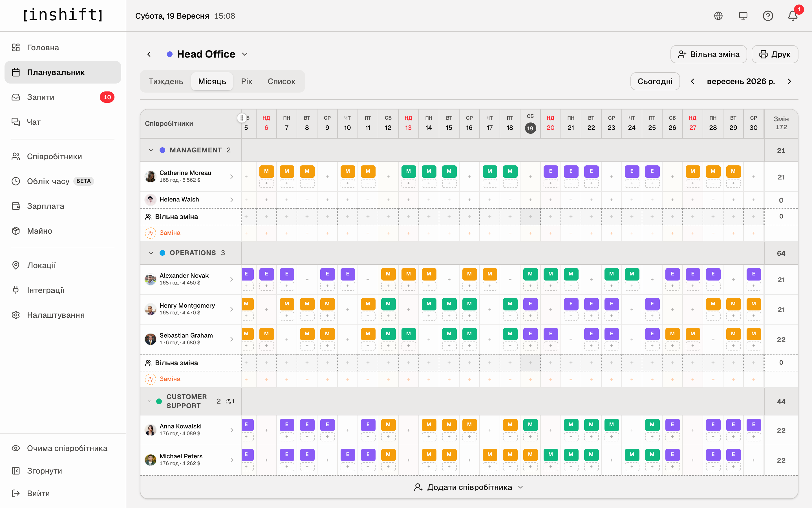This screenshot has width=812, height=508.
Task: Open the help question mark icon
Action: pyautogui.click(x=768, y=16)
